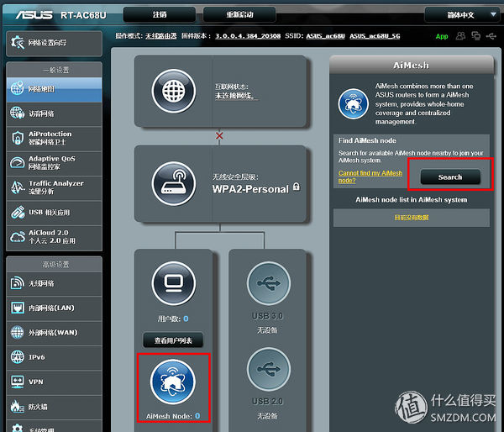
Task: Click the Adaptive QoS gauge icon
Action: pyautogui.click(x=18, y=163)
